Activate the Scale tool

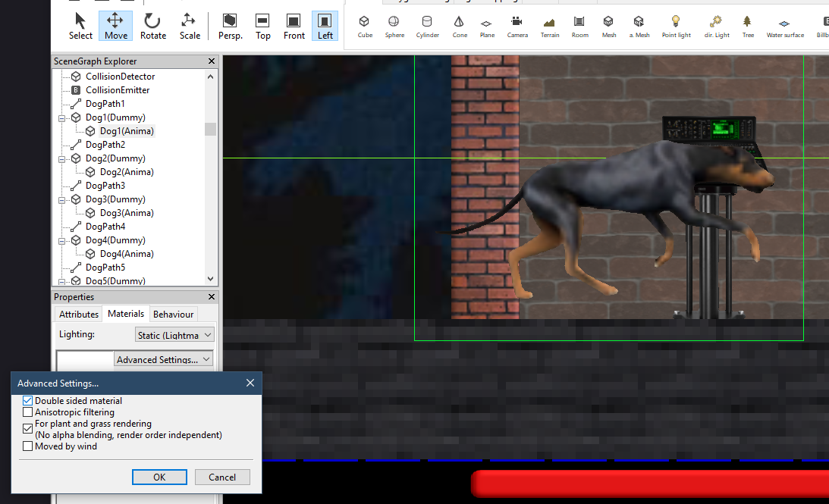(x=190, y=26)
